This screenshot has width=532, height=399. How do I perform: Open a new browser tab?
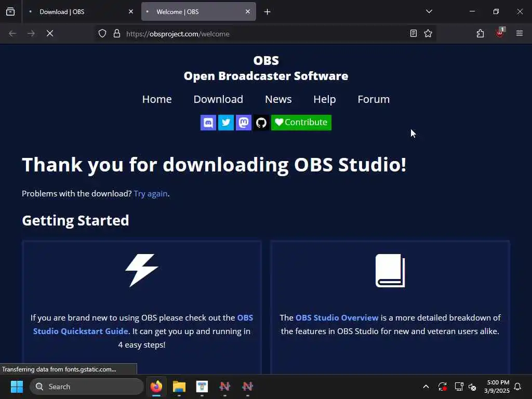[268, 12]
